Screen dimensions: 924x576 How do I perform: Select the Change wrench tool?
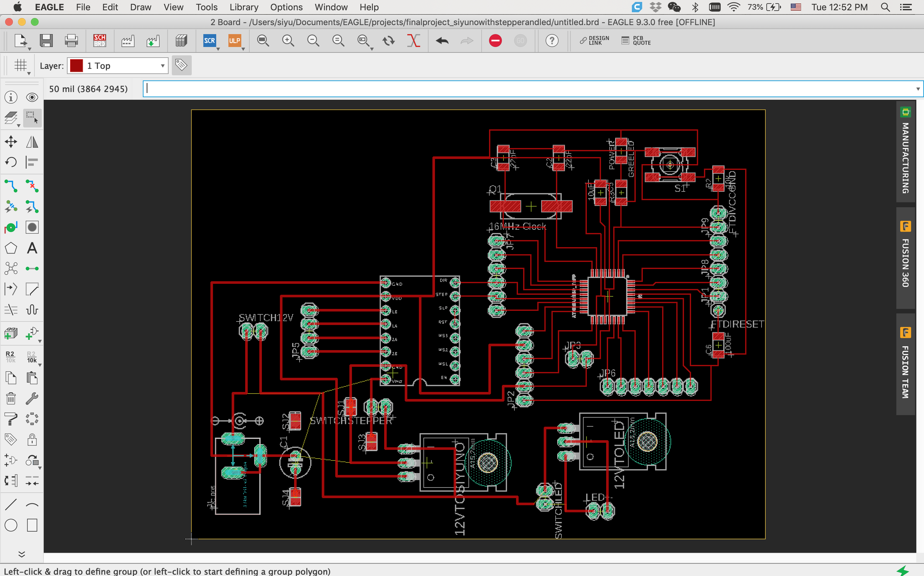pos(32,399)
